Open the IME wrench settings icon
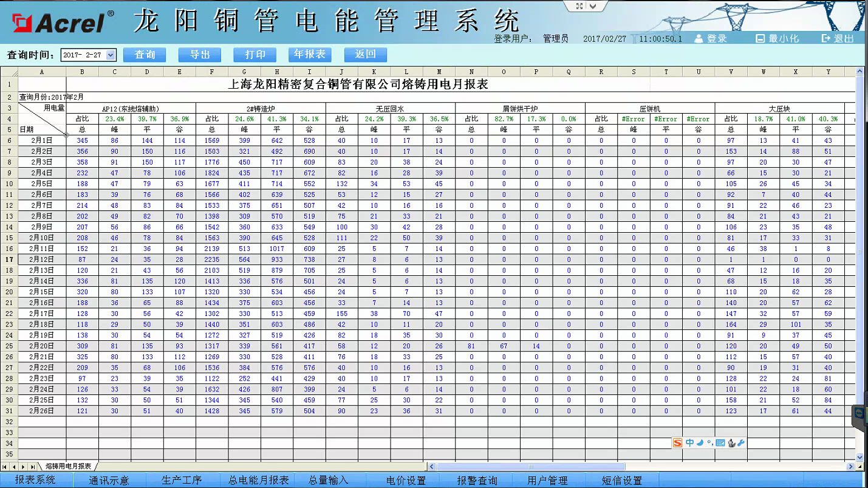Viewport: 868px width, 488px height. 741,443
